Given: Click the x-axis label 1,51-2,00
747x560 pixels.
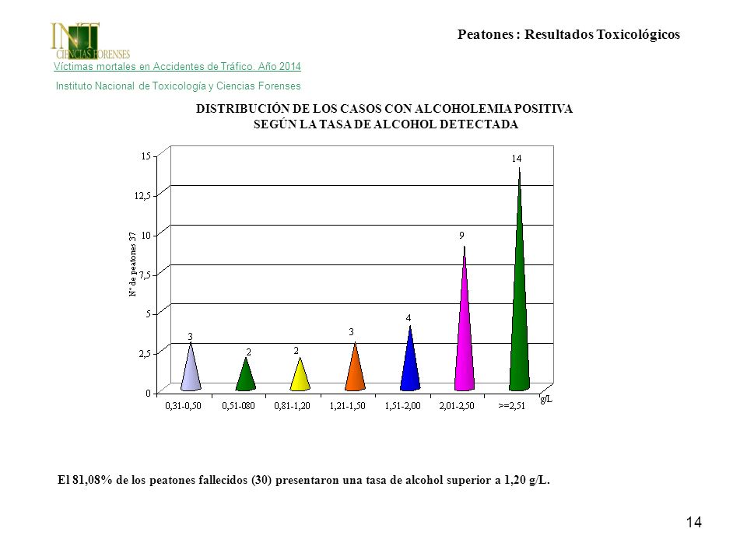Looking at the screenshot, I should pyautogui.click(x=402, y=406).
